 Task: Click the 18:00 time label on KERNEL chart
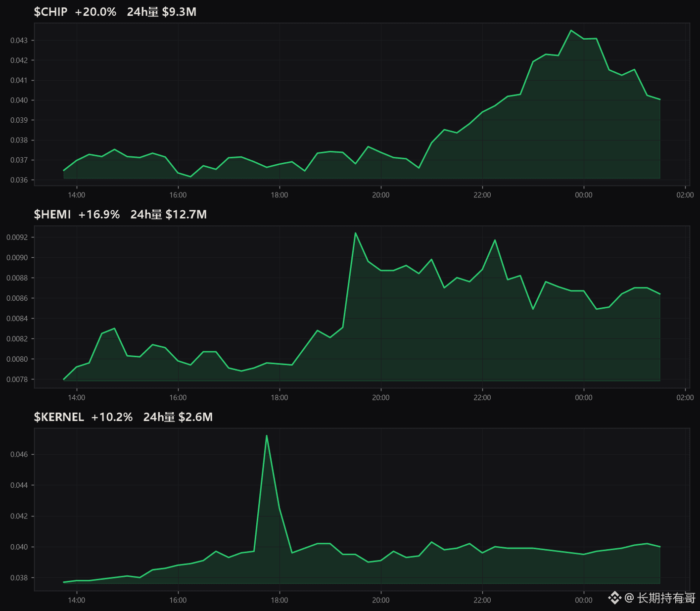[280, 600]
